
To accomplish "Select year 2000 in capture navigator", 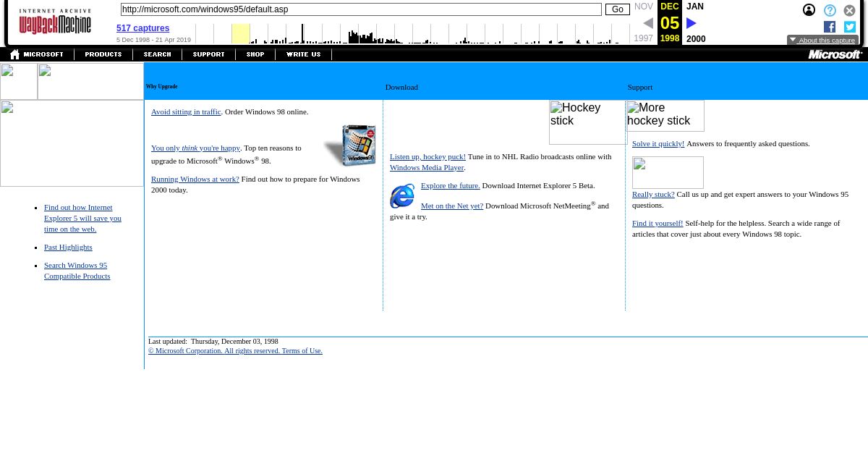I will tap(696, 39).
